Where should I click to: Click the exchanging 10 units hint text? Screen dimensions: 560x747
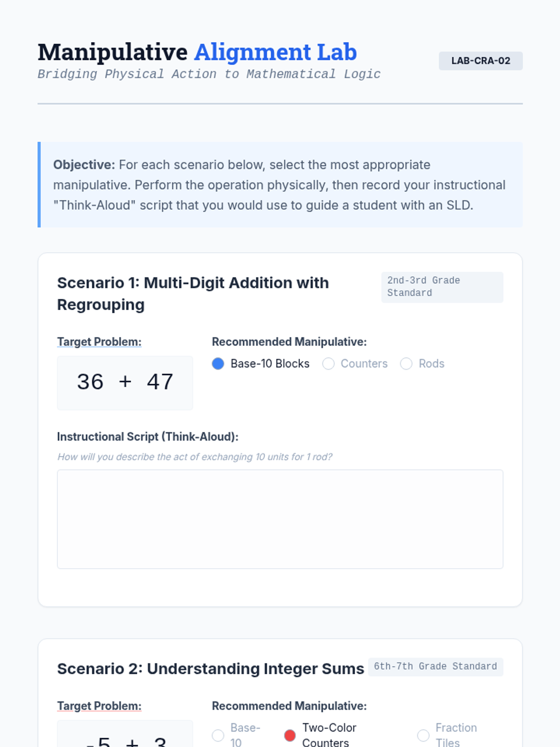195,457
